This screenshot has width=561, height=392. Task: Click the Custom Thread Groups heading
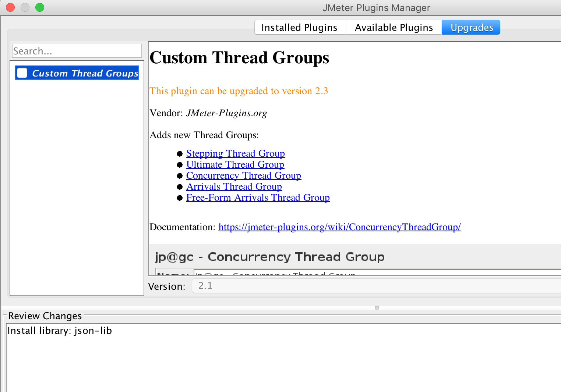point(239,58)
